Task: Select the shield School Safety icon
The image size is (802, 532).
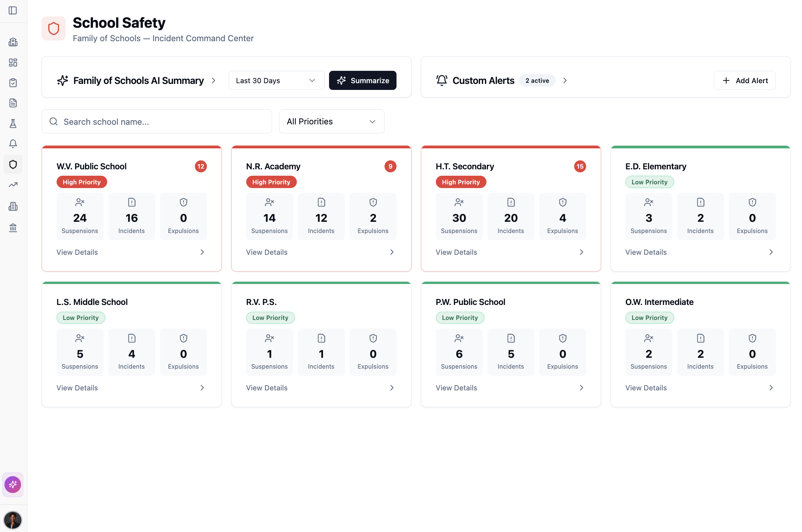Action: (x=13, y=164)
